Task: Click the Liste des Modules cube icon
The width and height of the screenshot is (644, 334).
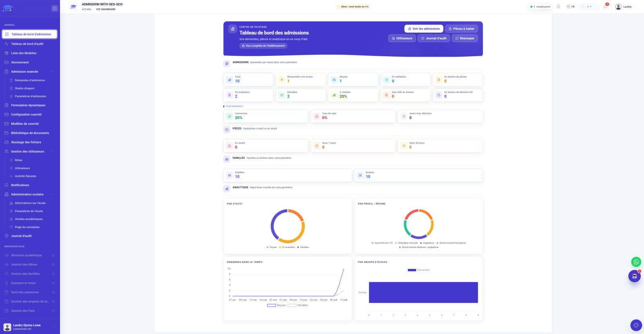Action: coord(6,53)
